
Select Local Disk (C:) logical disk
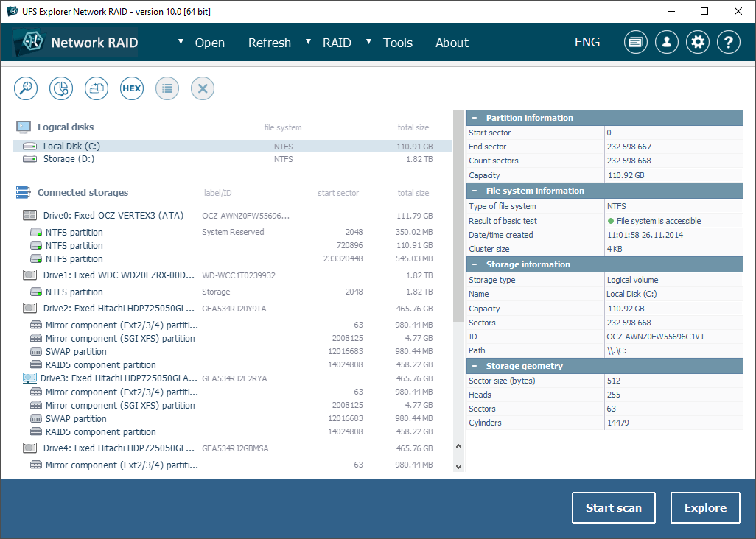pyautogui.click(x=232, y=146)
